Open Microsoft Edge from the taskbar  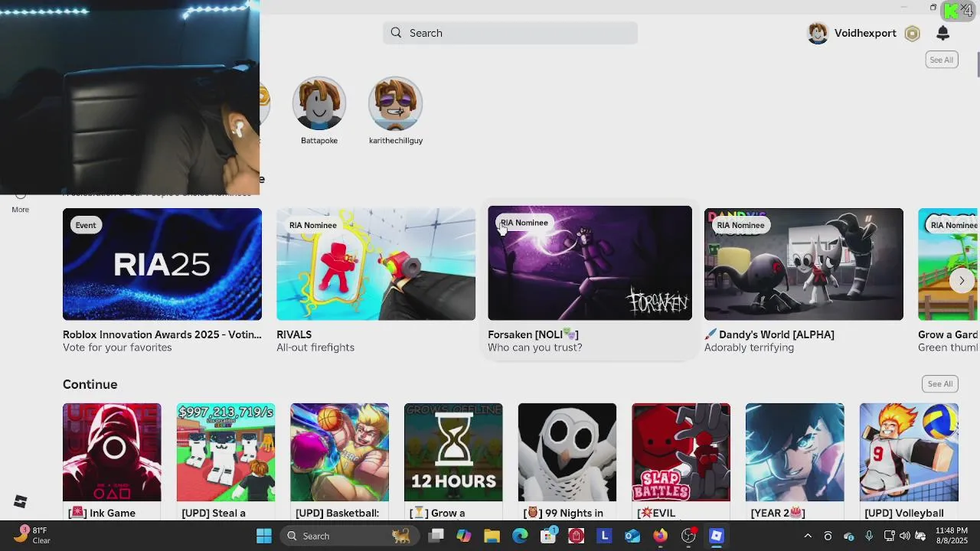[520, 536]
